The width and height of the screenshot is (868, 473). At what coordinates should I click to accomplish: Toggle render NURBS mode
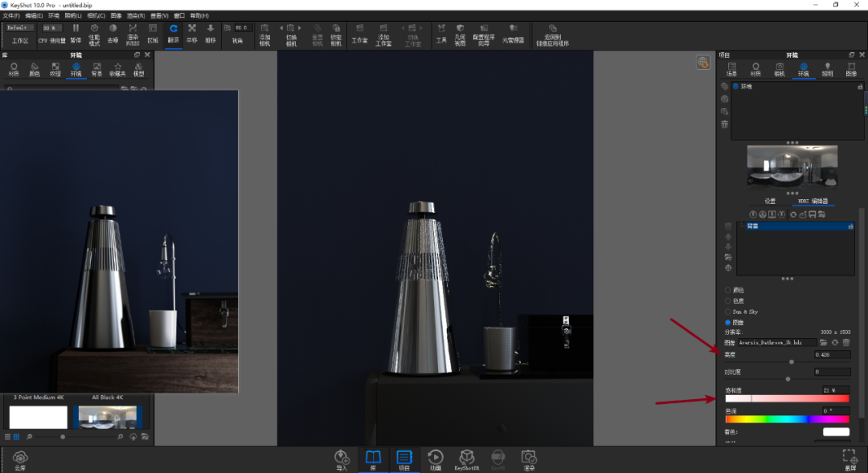[133, 34]
